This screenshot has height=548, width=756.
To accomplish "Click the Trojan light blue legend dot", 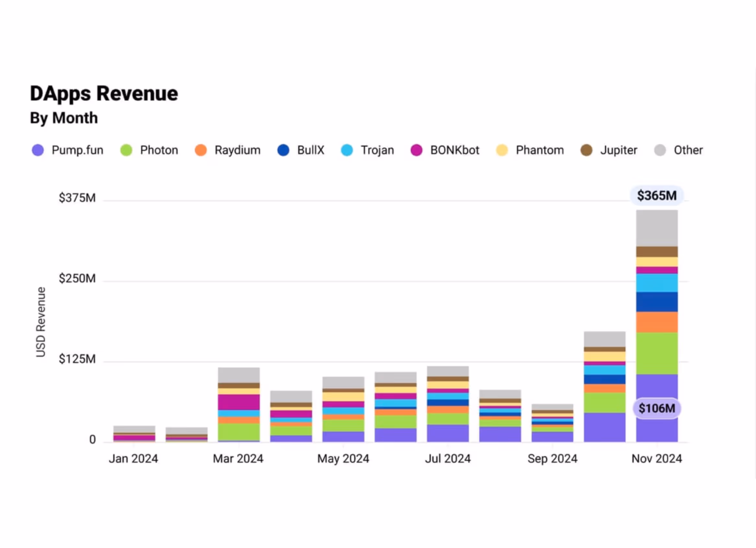I will tap(347, 150).
